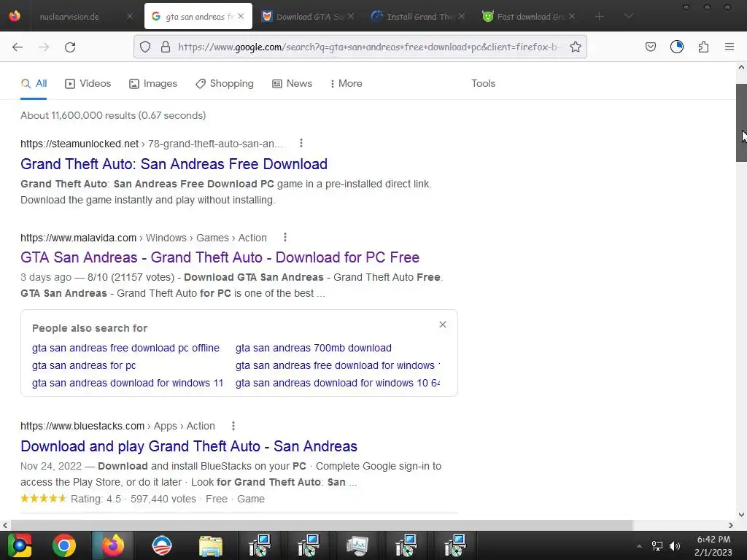Click the steamunlocked.net result URL text
The image size is (747, 560).
[152, 144]
